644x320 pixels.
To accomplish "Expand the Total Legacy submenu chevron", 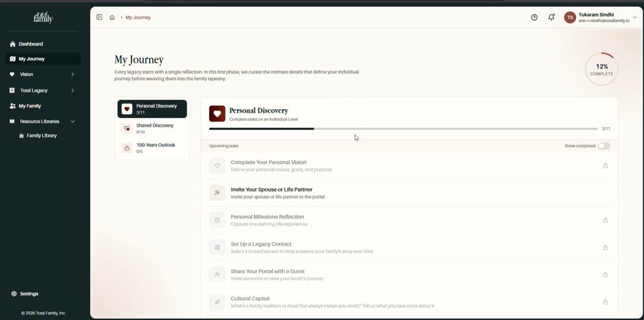I will [73, 91].
